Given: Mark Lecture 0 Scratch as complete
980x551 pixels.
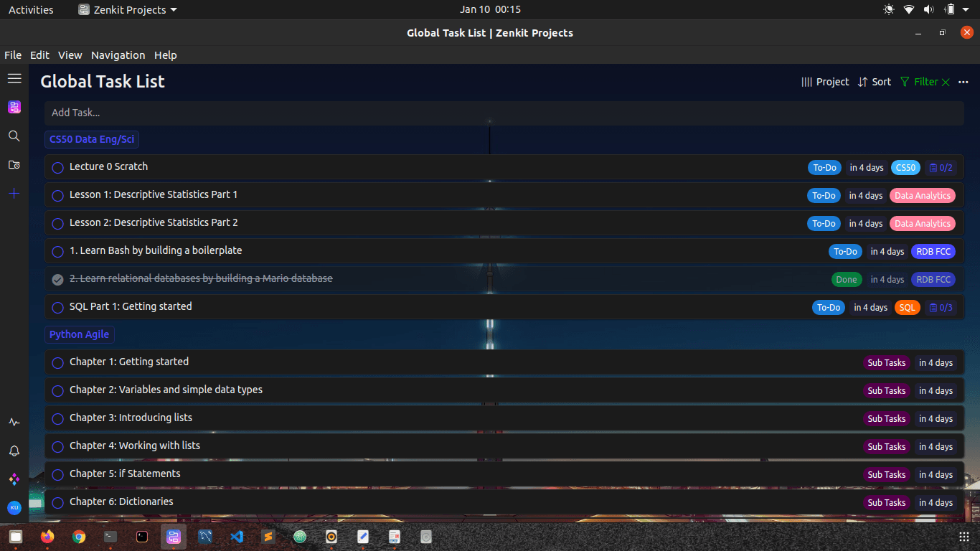Looking at the screenshot, I should (58, 167).
